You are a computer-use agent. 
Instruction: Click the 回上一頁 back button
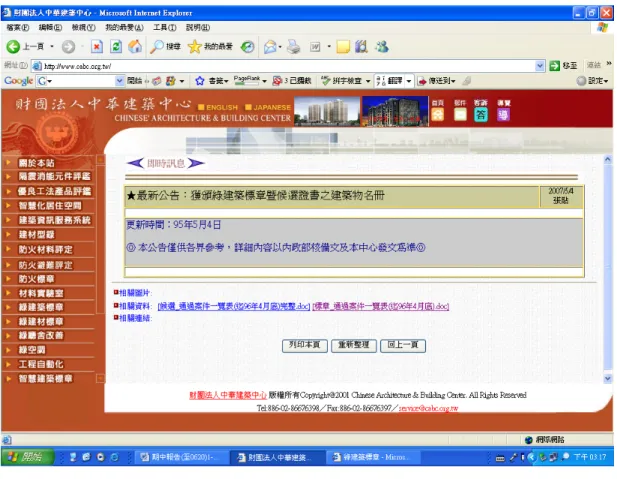(x=403, y=345)
